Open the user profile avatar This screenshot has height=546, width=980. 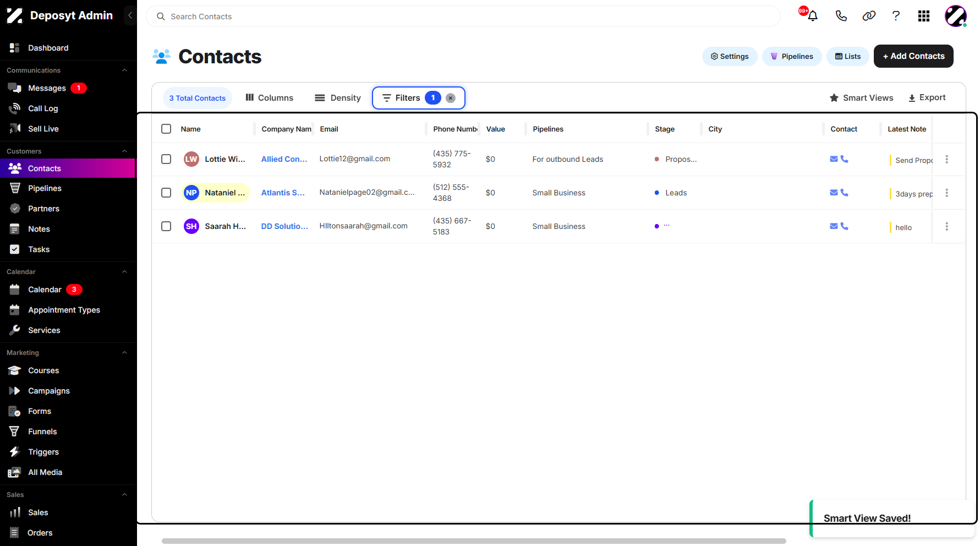coord(956,16)
